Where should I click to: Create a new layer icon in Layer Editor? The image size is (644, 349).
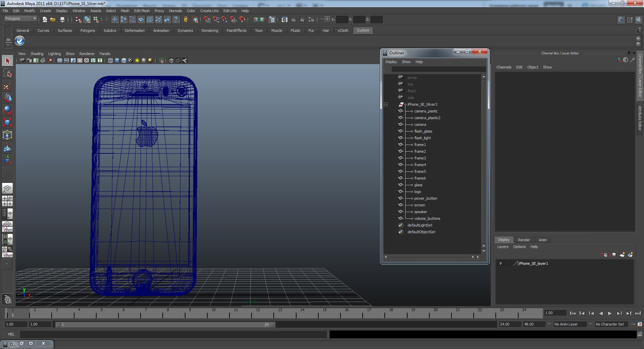pyautogui.click(x=622, y=255)
